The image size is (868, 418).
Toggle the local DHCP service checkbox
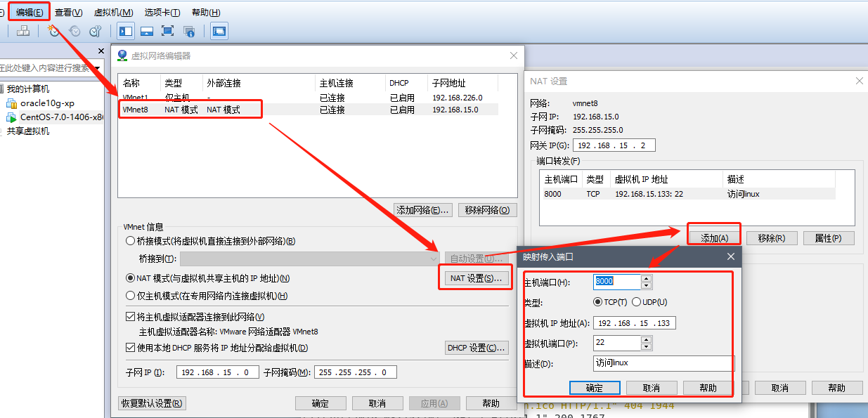(x=130, y=348)
